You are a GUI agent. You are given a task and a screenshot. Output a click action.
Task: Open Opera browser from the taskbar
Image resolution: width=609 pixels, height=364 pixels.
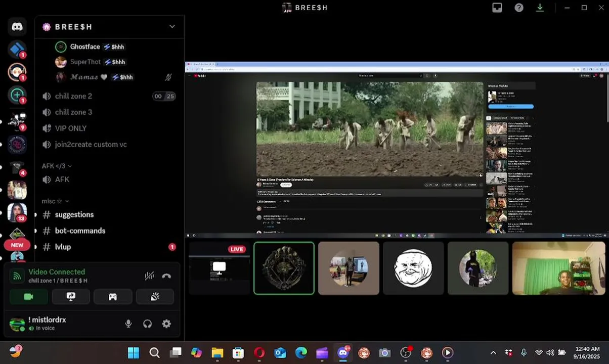pyautogui.click(x=259, y=353)
